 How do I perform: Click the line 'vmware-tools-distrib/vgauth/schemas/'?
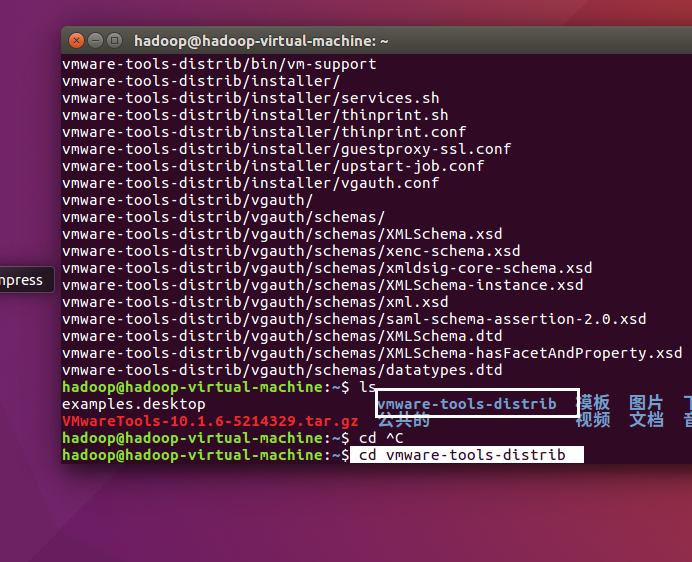pos(223,217)
